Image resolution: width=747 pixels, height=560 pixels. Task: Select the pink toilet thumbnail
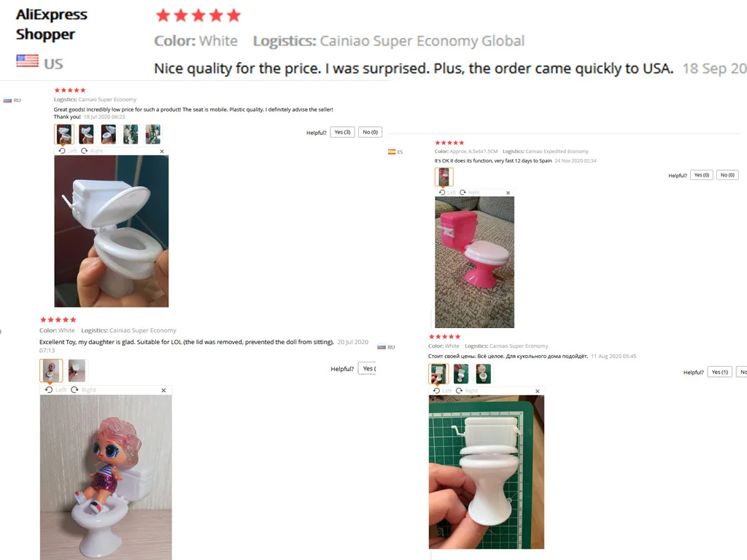[444, 177]
